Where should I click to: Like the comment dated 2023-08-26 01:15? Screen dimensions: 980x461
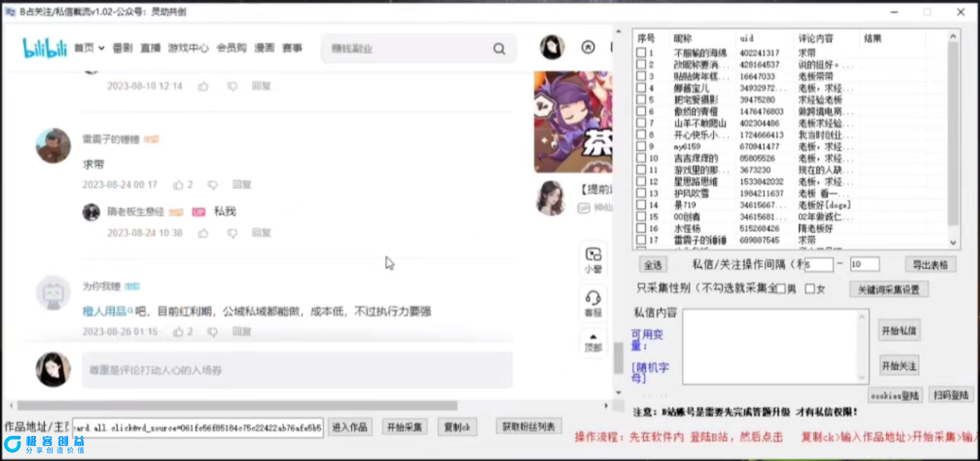178,332
